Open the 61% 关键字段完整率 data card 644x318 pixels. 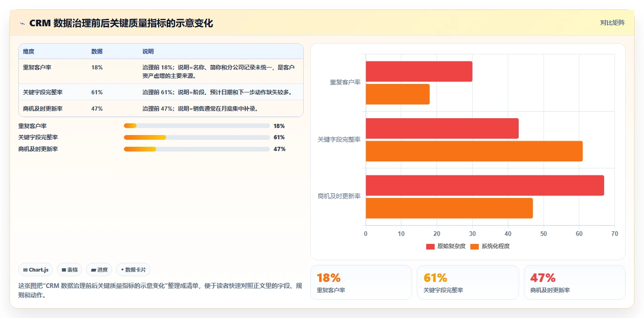point(468,282)
